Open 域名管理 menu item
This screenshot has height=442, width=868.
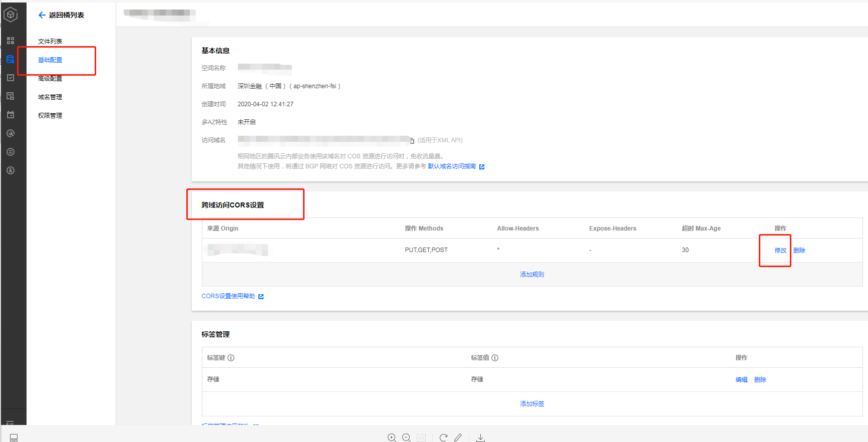click(50, 97)
